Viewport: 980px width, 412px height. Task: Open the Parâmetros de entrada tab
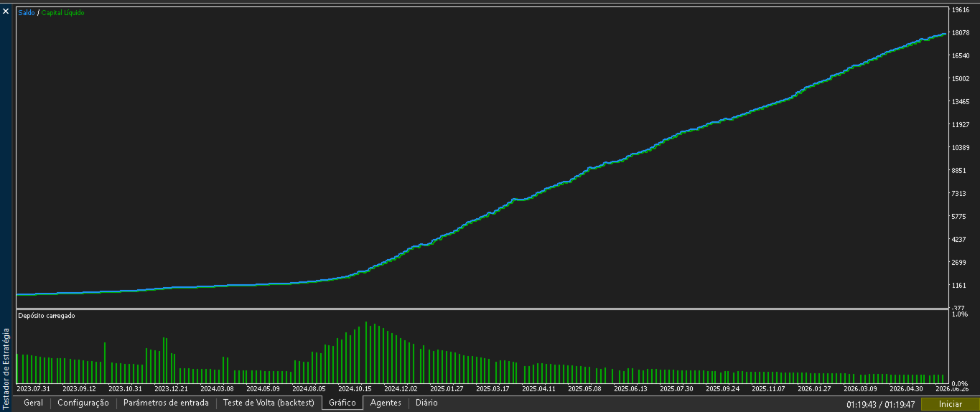pyautogui.click(x=166, y=403)
